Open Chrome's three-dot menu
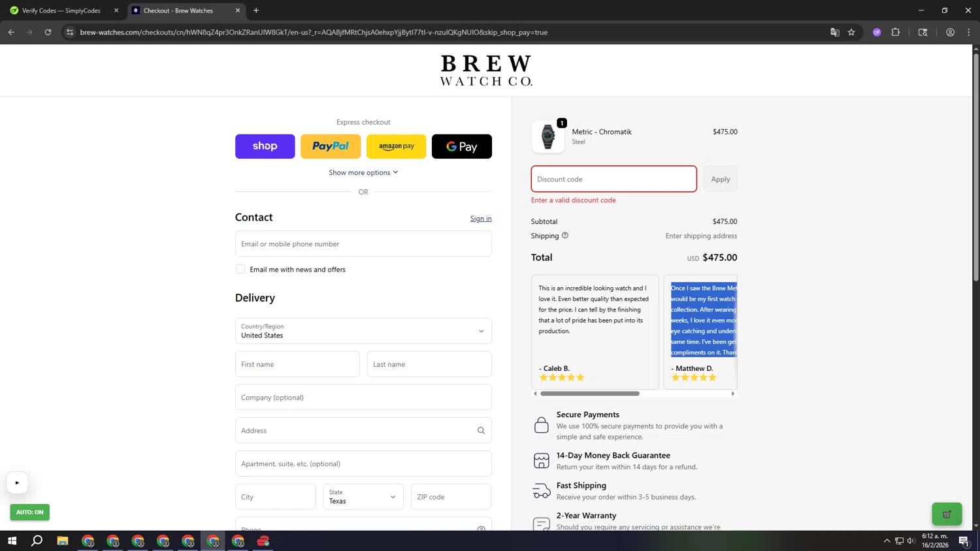Viewport: 980px width, 551px height. point(969,32)
